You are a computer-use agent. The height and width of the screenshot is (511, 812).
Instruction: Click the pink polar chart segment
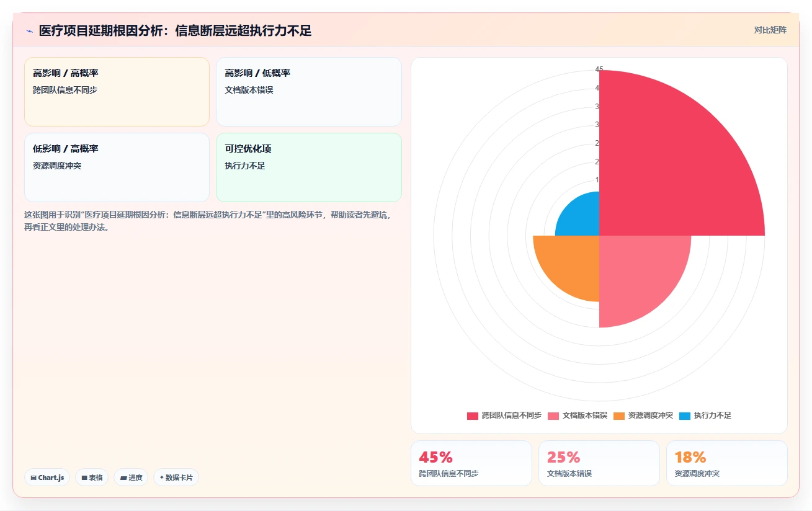[636, 272]
